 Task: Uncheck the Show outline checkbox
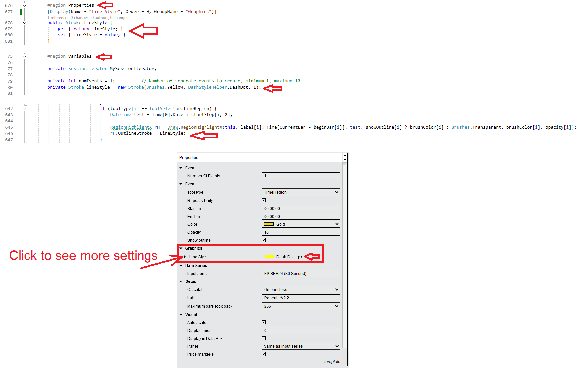(264, 240)
